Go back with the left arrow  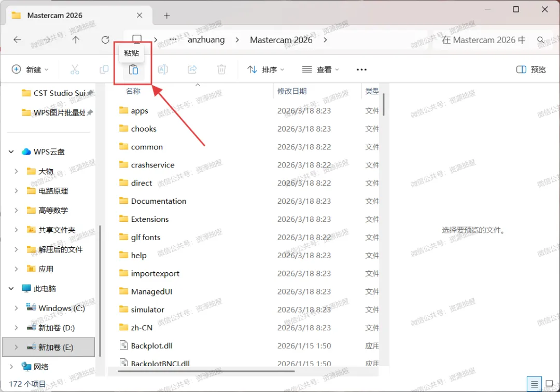tap(17, 39)
